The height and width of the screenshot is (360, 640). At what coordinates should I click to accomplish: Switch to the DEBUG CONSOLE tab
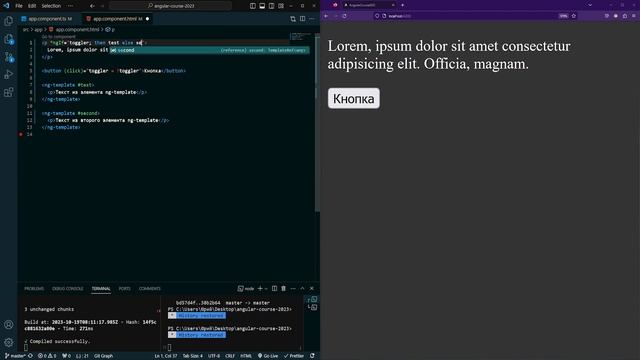68,289
